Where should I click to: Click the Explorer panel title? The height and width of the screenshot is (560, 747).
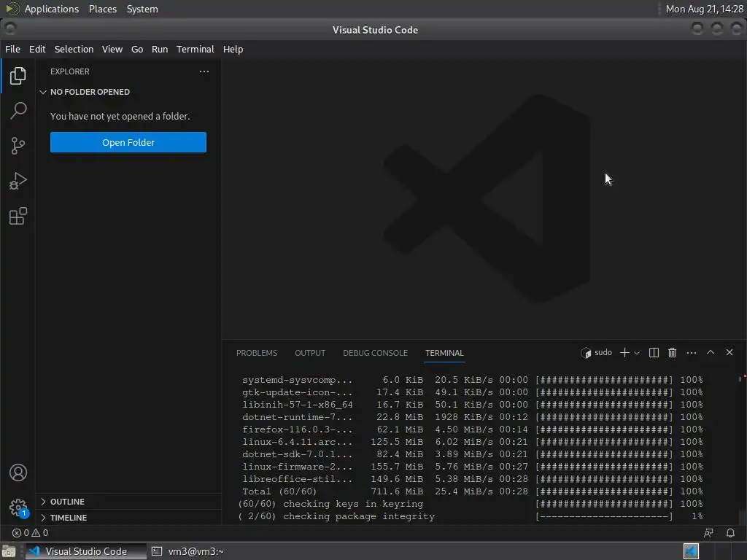[x=69, y=71]
